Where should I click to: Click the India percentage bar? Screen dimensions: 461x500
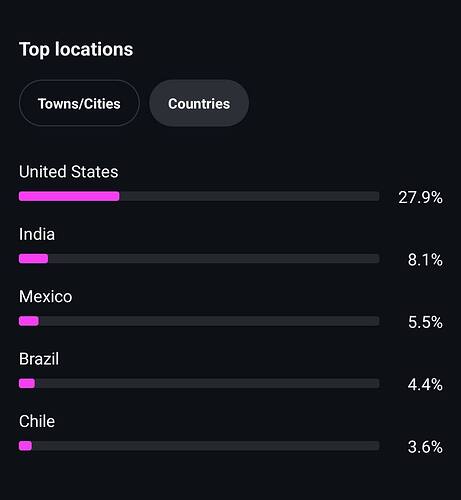pyautogui.click(x=199, y=259)
